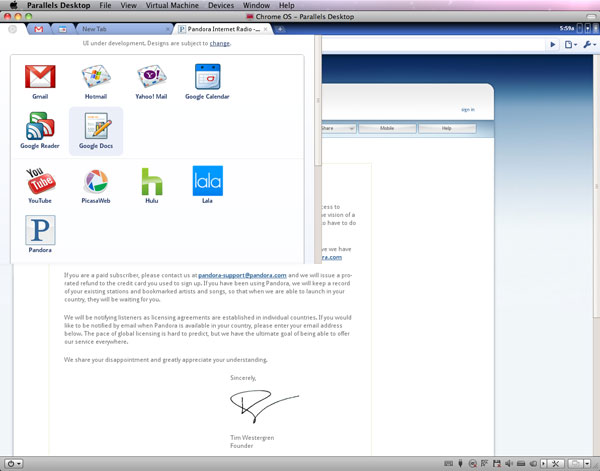The image size is (600, 471).
Task: Open the Lala music app
Action: [x=207, y=181]
